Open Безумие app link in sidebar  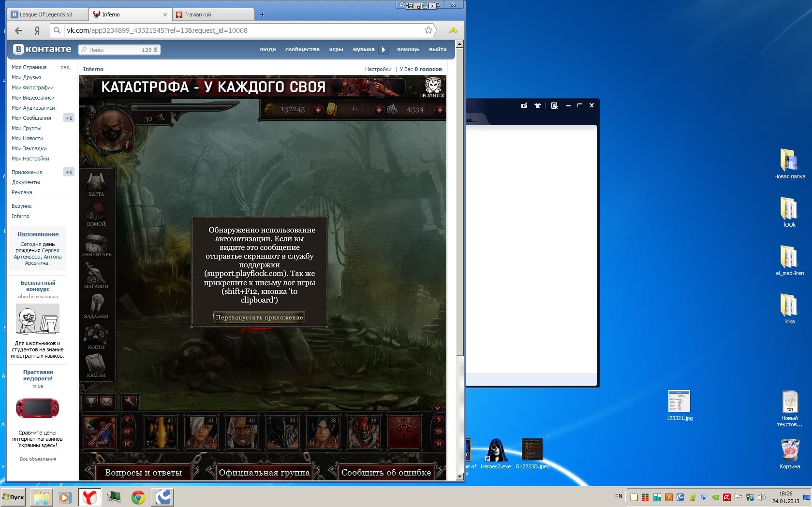click(22, 206)
